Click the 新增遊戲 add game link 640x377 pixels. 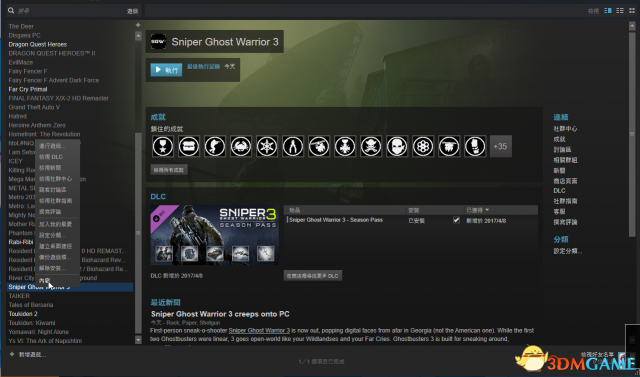pos(32,355)
